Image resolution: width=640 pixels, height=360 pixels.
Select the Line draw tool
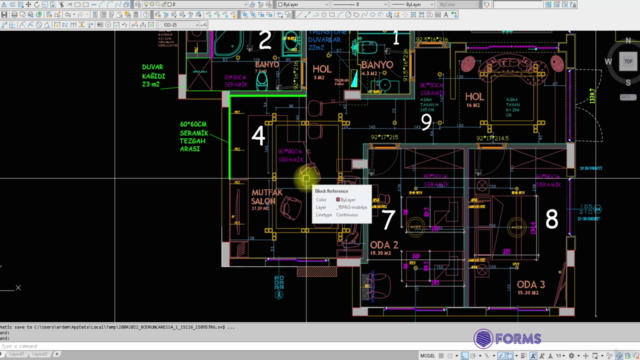pos(299,15)
